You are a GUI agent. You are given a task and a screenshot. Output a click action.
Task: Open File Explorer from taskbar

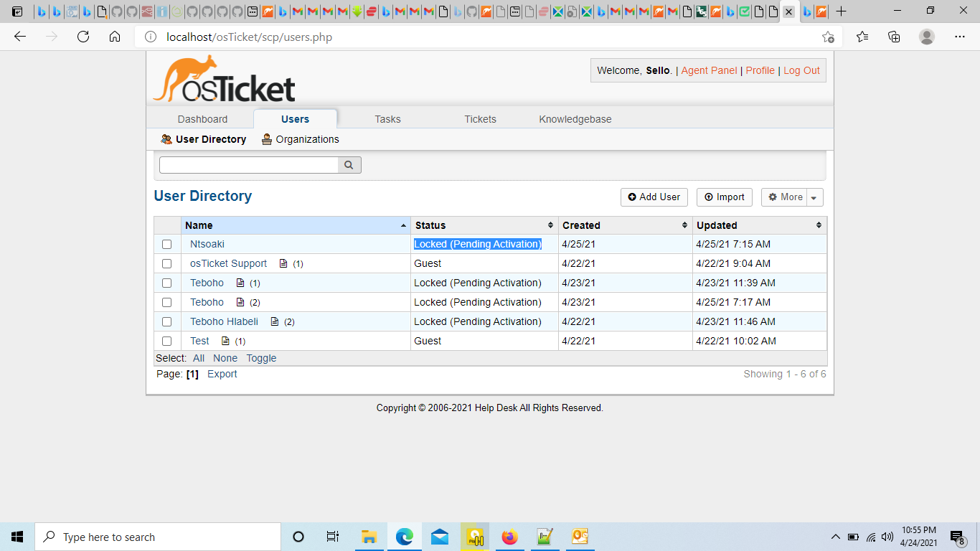coord(369,537)
